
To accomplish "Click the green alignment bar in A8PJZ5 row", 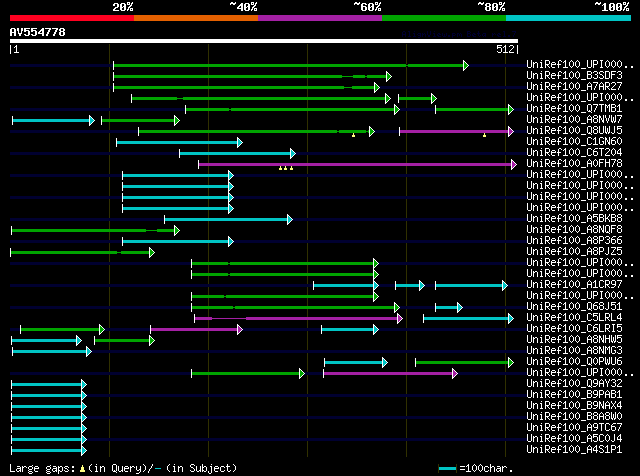I will 82,253.
